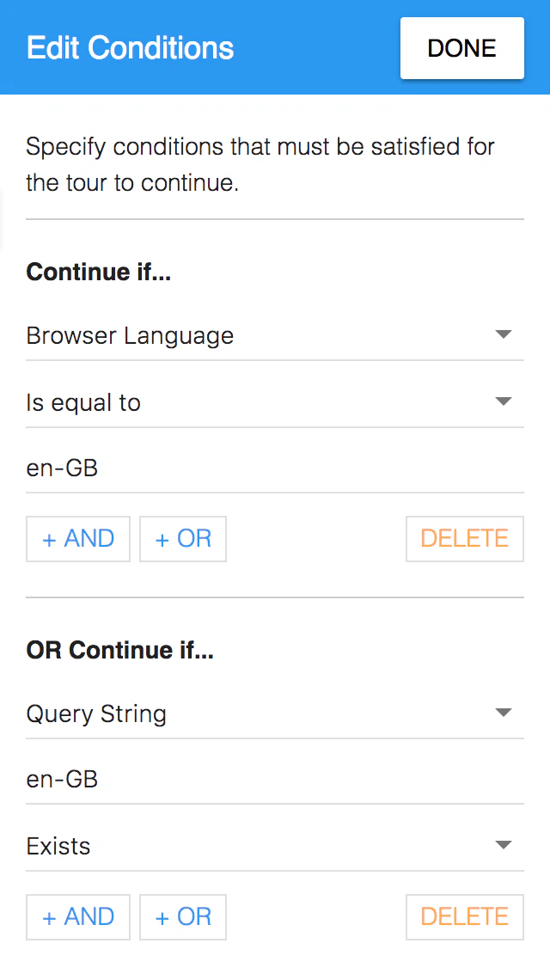Image resolution: width=550 pixels, height=980 pixels.
Task: Click the arrow beside Browser Language
Action: [504, 335]
